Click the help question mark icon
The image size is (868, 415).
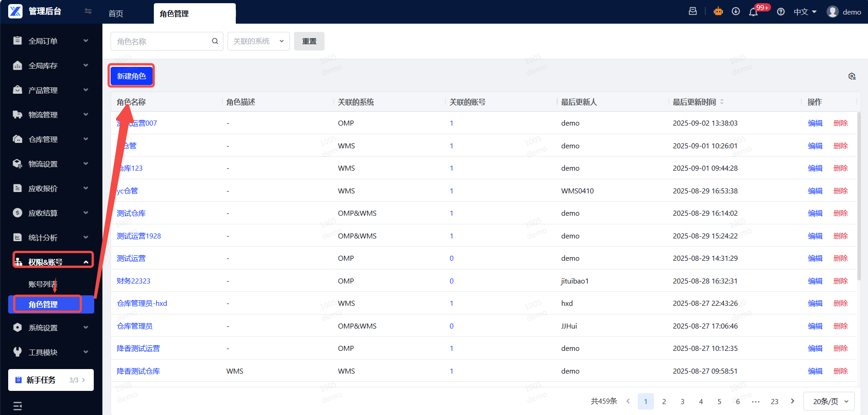781,12
